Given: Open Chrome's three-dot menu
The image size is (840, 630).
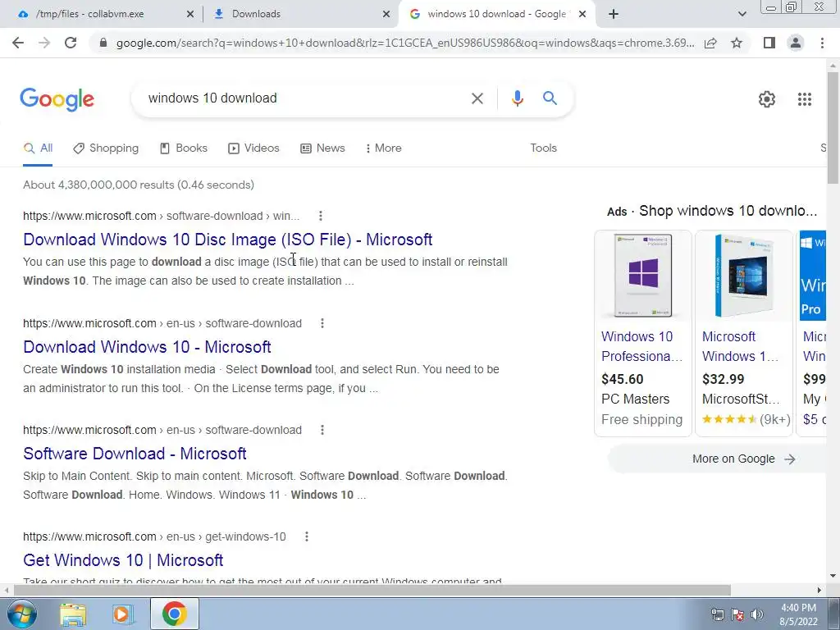Looking at the screenshot, I should (822, 43).
